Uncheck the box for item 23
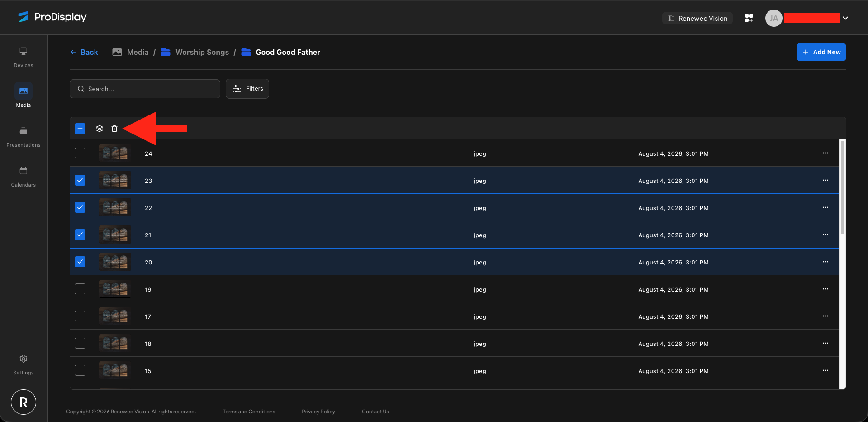This screenshot has height=422, width=868. click(80, 180)
